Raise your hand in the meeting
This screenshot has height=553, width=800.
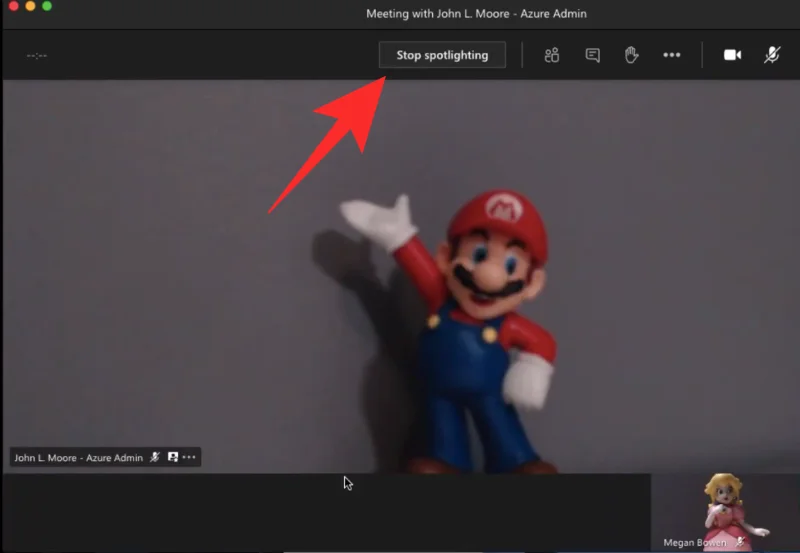point(632,55)
